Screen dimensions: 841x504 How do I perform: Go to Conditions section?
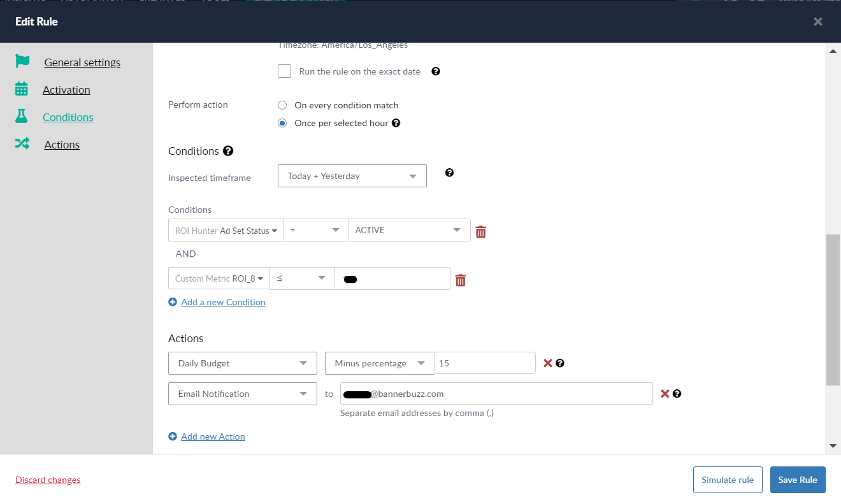click(x=68, y=117)
